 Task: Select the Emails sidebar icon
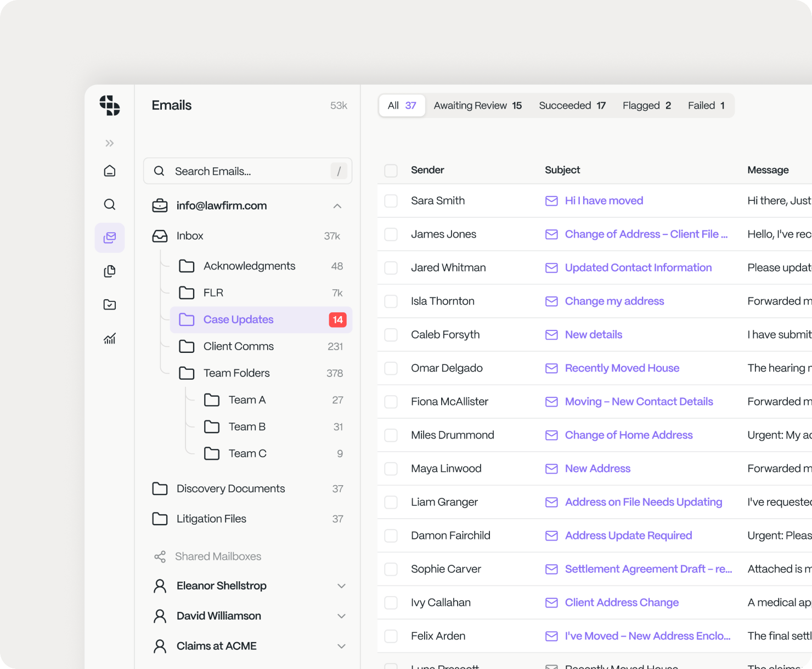click(x=110, y=238)
